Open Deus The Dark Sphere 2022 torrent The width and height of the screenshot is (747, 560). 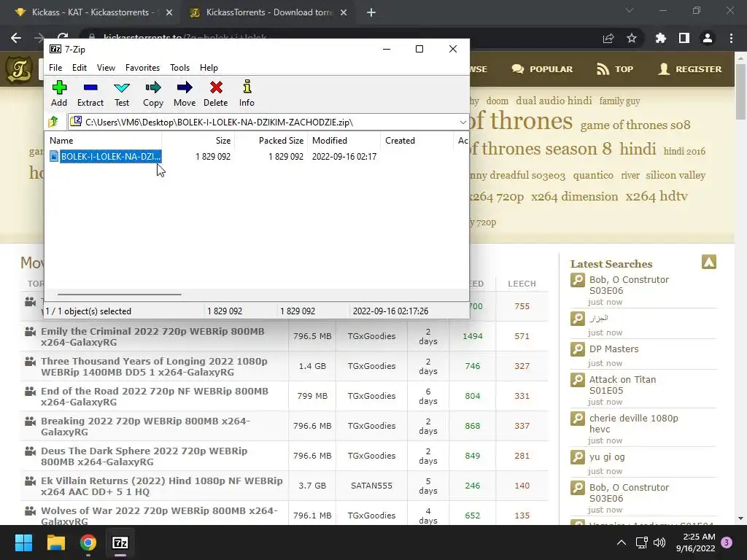click(144, 456)
